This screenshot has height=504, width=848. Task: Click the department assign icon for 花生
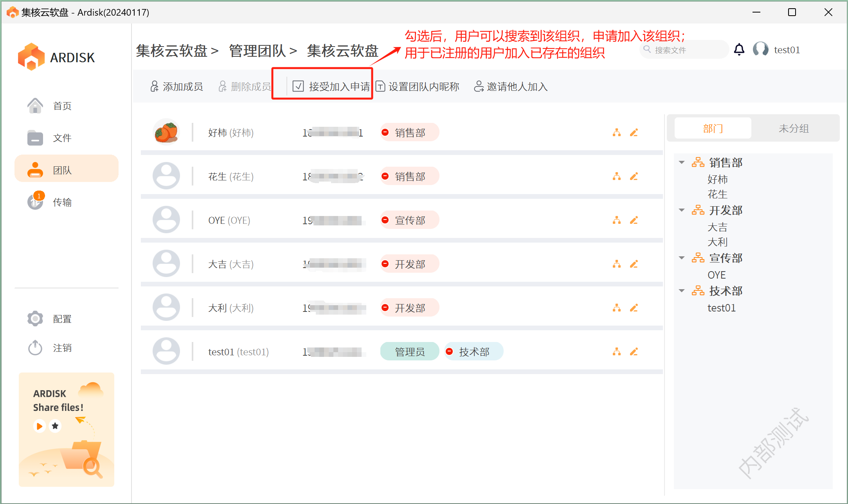click(616, 176)
